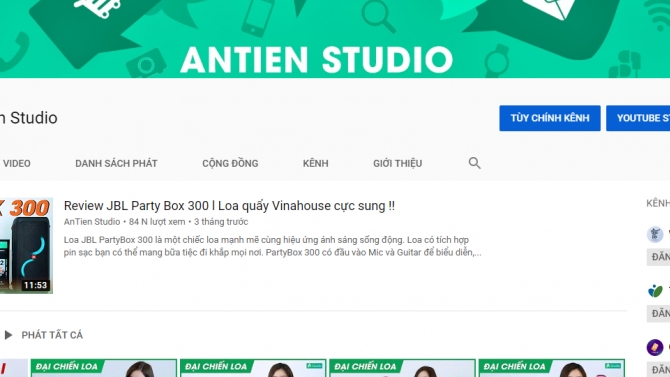Select the GIỚI THIỆU tab

coord(397,163)
